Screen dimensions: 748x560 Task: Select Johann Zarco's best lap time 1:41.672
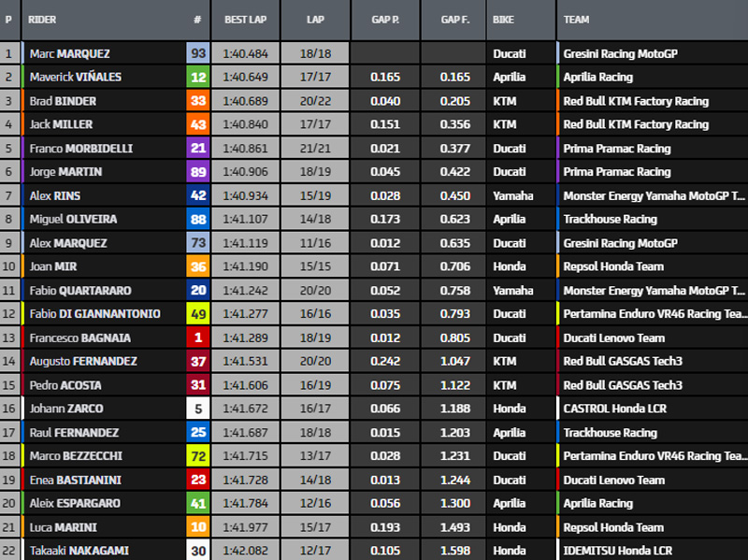[247, 409]
